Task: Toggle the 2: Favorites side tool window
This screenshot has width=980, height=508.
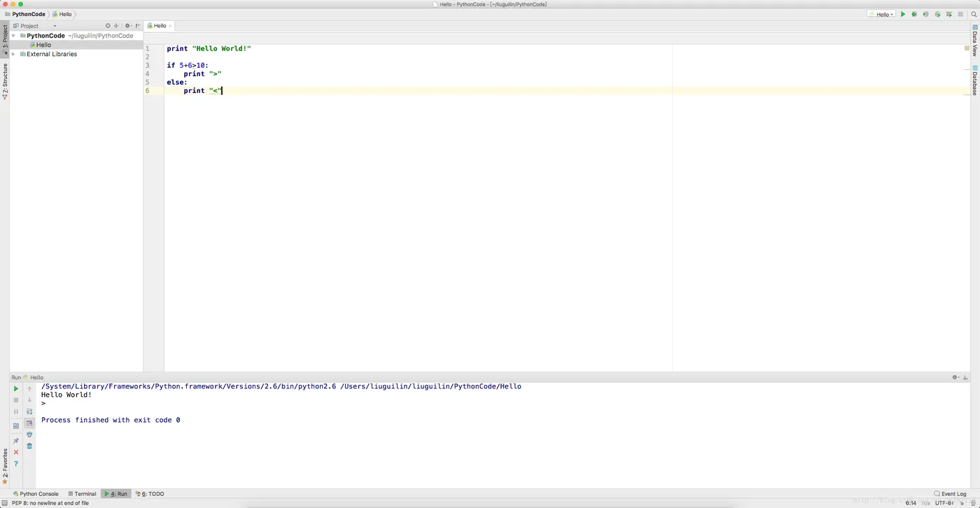Action: [4, 467]
